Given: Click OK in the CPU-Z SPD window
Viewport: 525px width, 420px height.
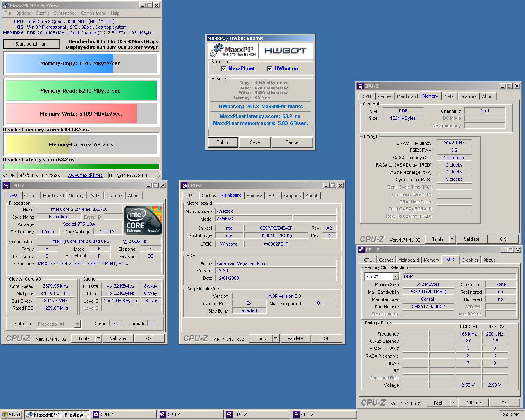Looking at the screenshot, I should coord(504,403).
